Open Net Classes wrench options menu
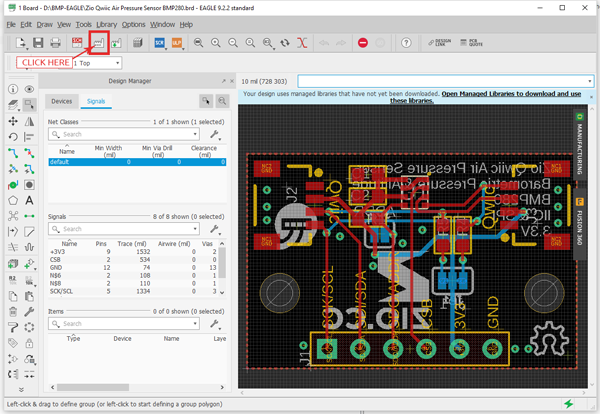This screenshot has width=600, height=414. tap(215, 134)
